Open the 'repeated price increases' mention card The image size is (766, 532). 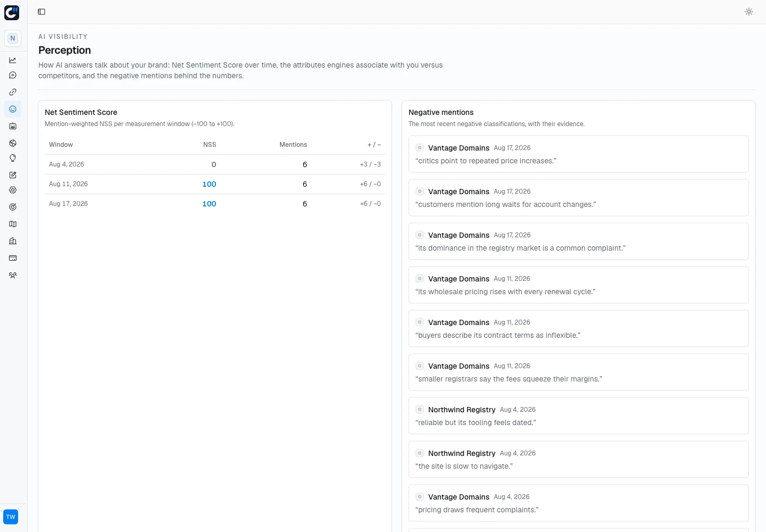[x=579, y=154]
